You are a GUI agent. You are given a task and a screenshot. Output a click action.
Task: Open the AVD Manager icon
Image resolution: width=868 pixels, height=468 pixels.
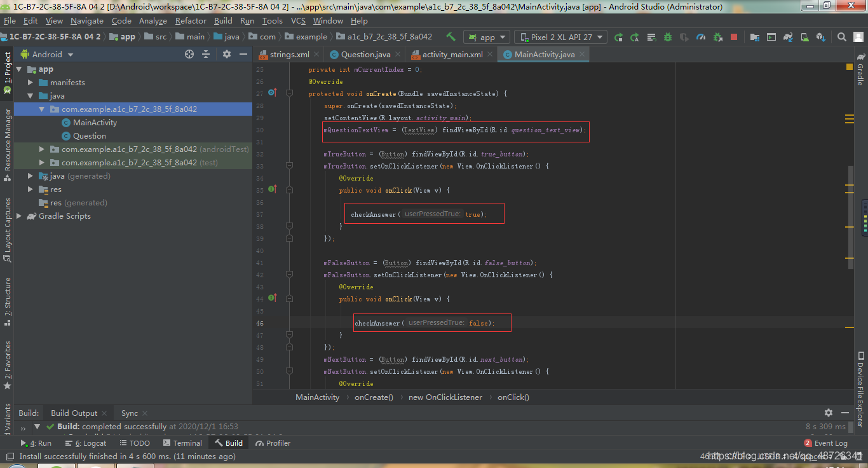[804, 37]
